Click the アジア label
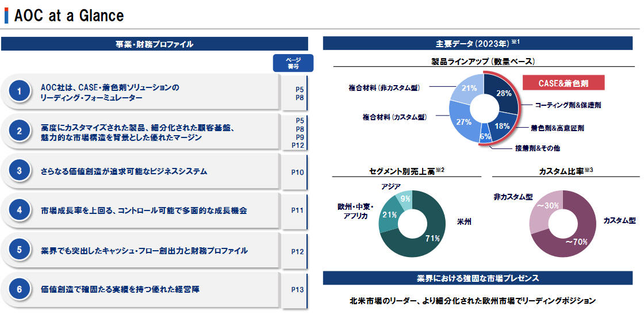Image resolution: width=644 pixels, height=314 pixels. coord(391,186)
